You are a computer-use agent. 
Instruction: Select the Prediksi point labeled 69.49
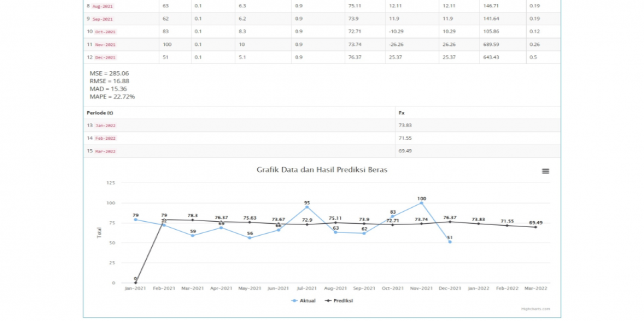(535, 227)
